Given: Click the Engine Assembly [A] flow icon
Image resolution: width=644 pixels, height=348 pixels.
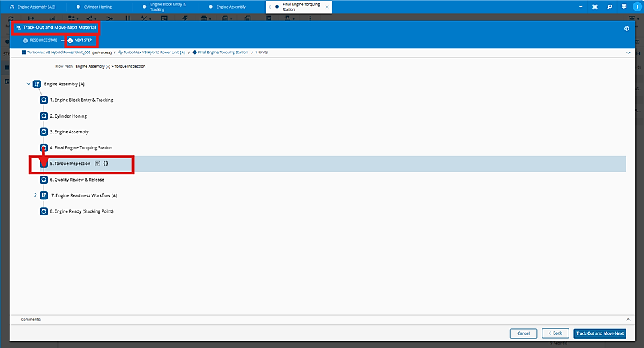Looking at the screenshot, I should pyautogui.click(x=37, y=84).
